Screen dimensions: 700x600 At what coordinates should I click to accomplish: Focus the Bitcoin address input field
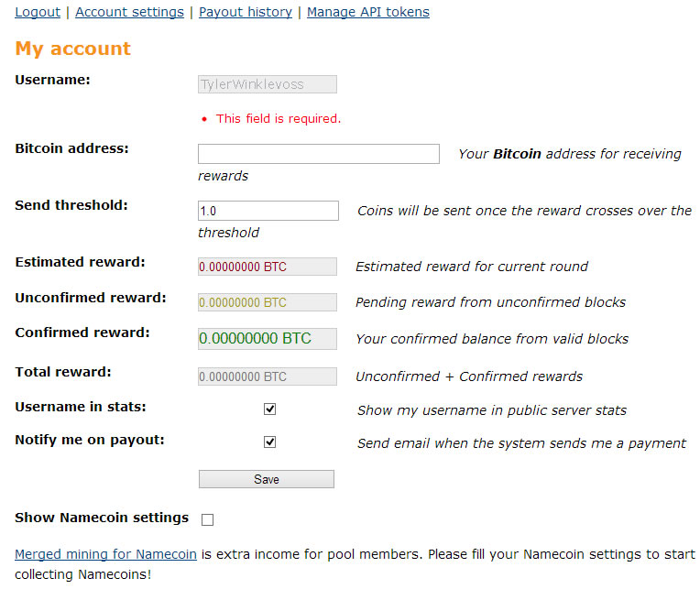(x=319, y=154)
